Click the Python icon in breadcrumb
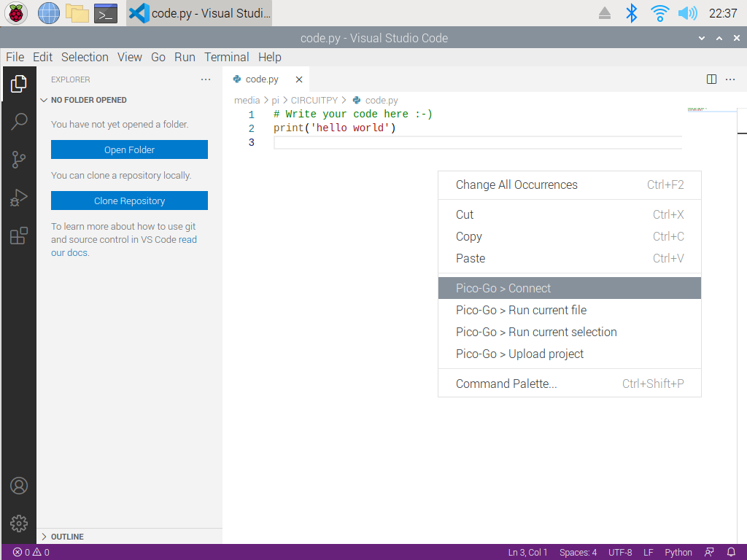This screenshot has width=747, height=560. [x=356, y=101]
